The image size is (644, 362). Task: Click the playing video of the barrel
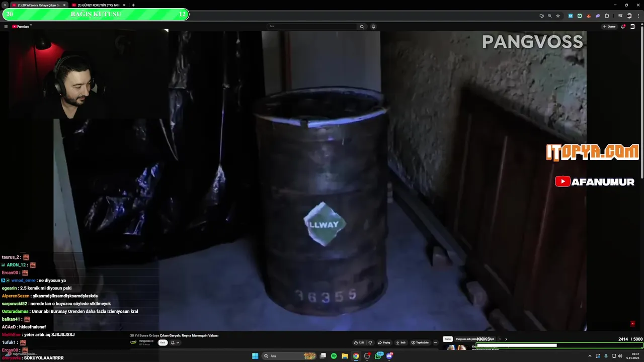click(x=320, y=181)
